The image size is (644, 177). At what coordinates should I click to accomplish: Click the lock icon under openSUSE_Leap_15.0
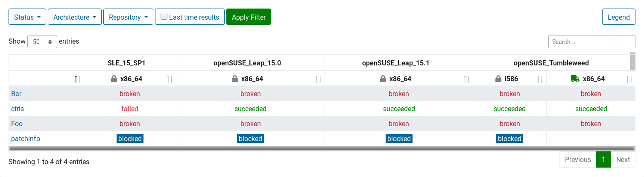(234, 79)
